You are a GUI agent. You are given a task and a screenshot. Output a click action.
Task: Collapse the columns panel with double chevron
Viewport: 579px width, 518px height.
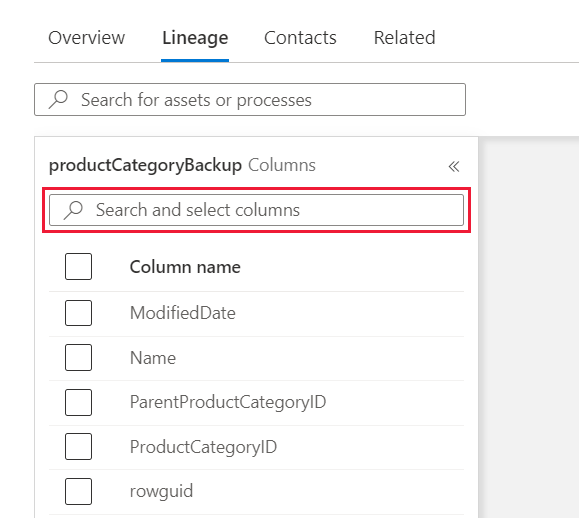[x=454, y=166]
